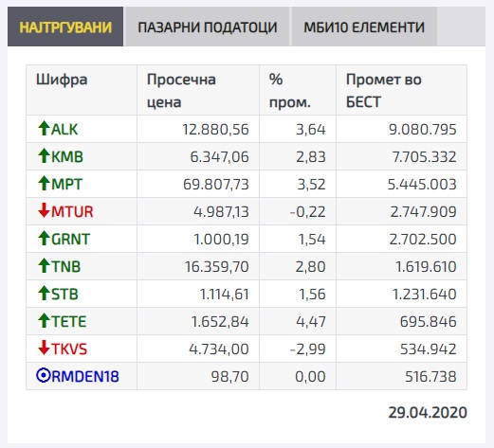This screenshot has height=448, width=494.
Task: Click the green up arrow beside ALK
Action: [x=44, y=129]
